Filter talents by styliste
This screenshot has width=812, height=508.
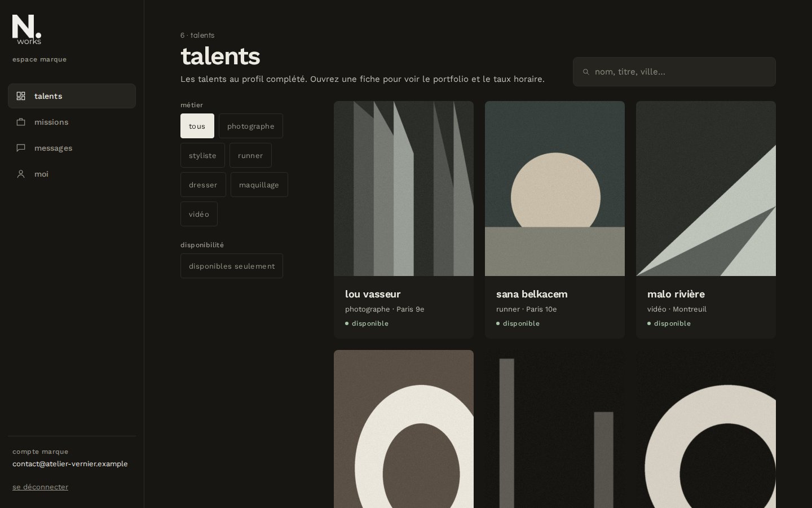(202, 155)
